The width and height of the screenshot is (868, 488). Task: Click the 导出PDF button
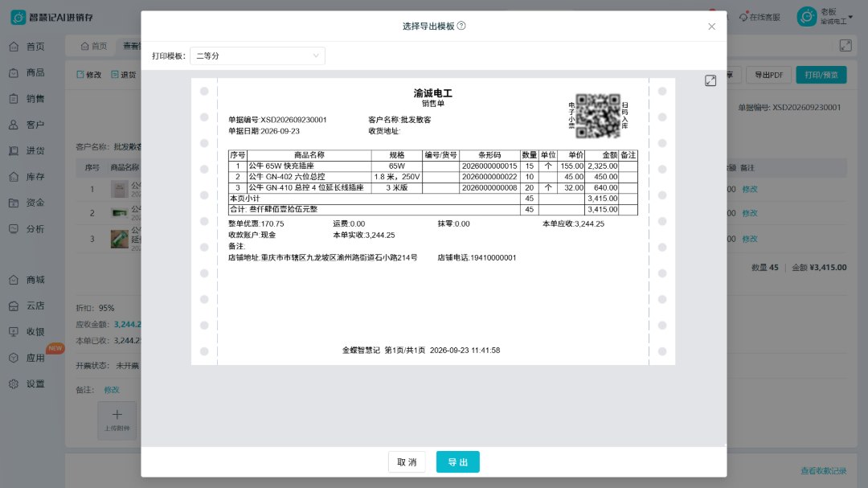[768, 75]
